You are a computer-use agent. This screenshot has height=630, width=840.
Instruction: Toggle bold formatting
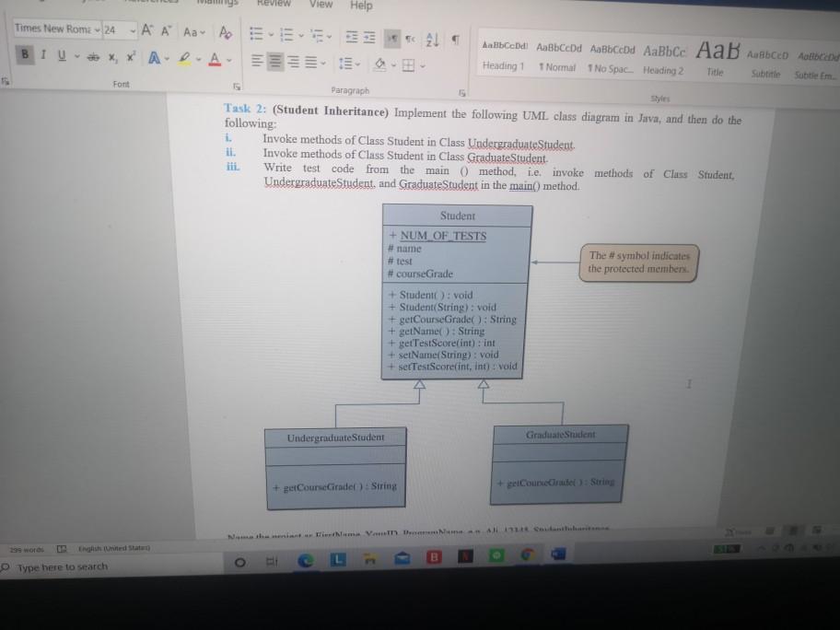coord(25,54)
